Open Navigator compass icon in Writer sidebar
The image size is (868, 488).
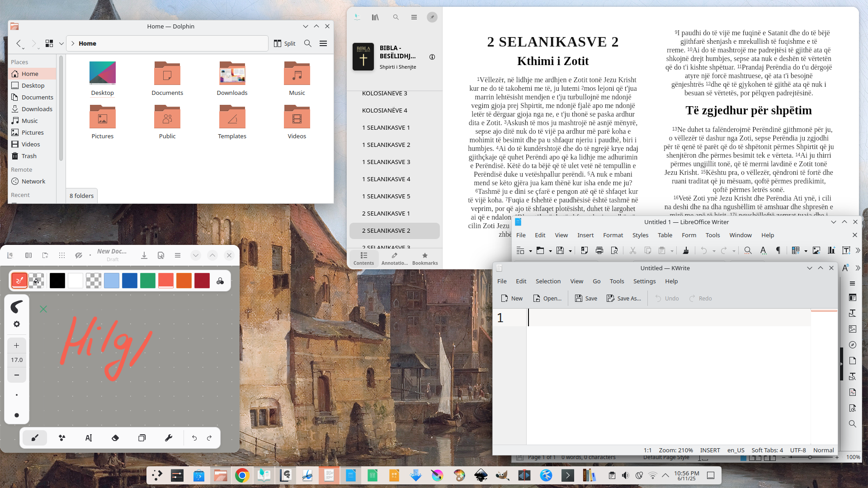pyautogui.click(x=853, y=345)
